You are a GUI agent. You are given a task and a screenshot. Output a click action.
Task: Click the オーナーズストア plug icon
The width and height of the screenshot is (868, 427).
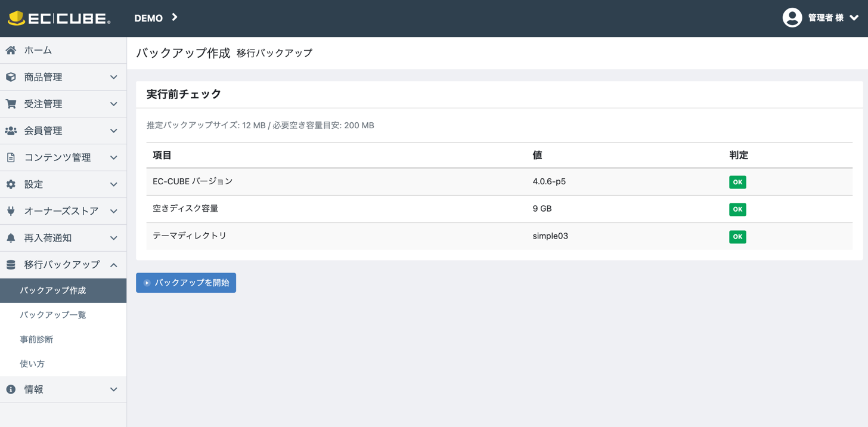pos(11,211)
